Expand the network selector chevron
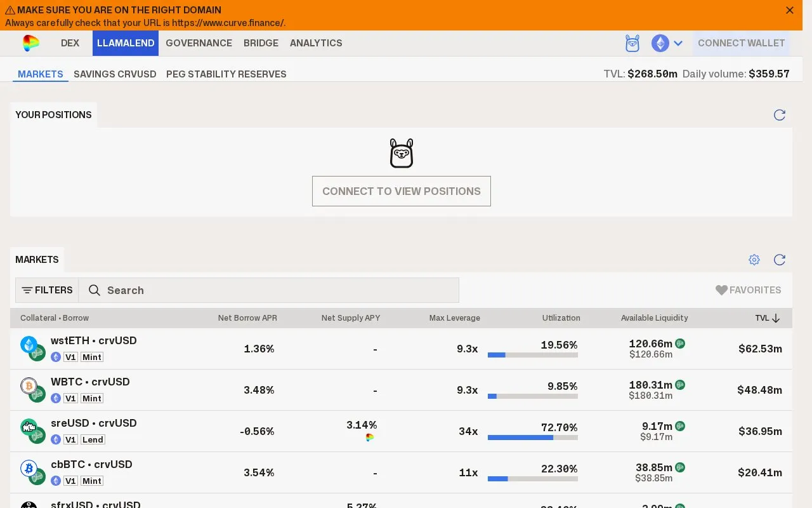Viewport: 812px width, 508px height. [678, 43]
